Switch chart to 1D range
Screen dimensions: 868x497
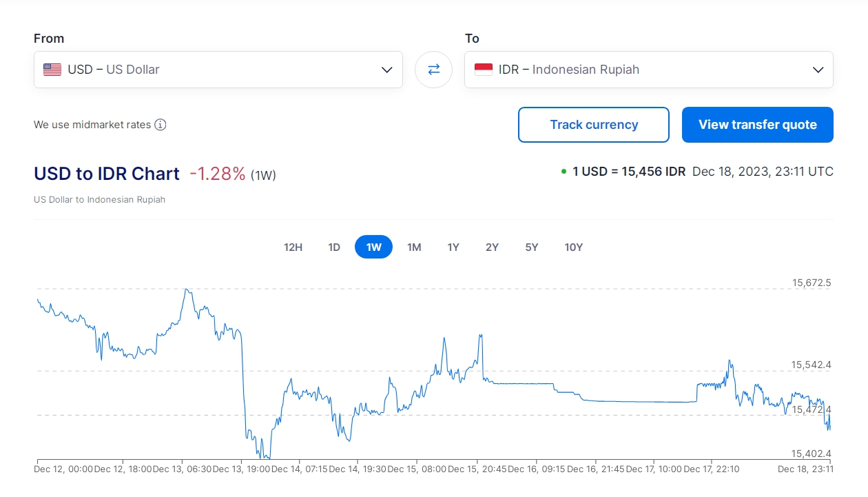pyautogui.click(x=334, y=247)
